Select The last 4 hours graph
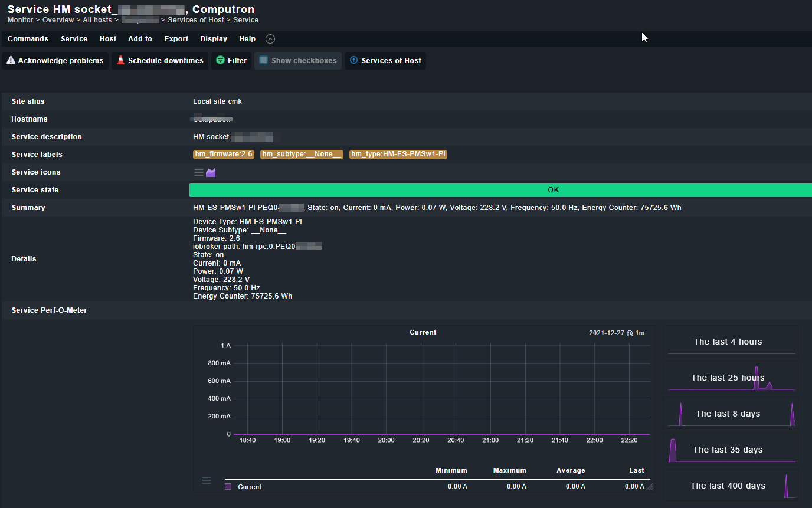812x508 pixels. [x=730, y=342]
